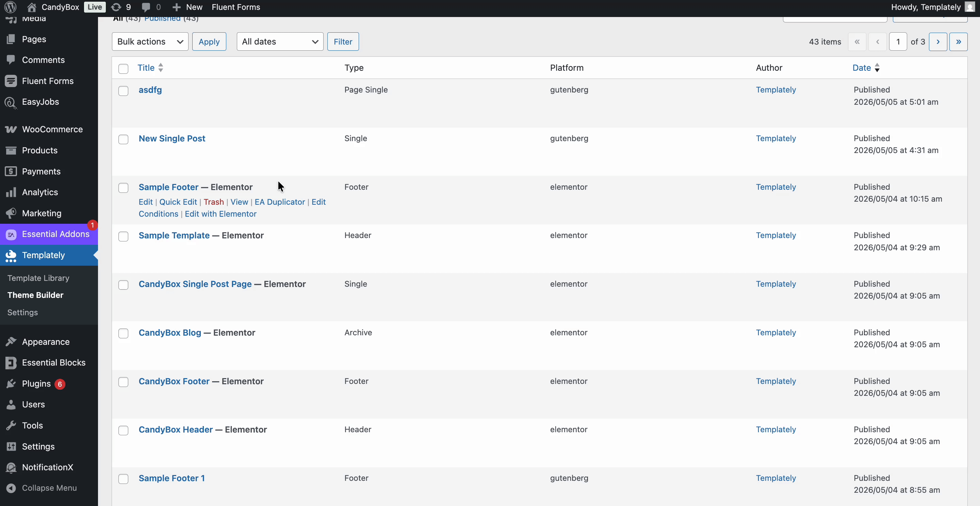Viewport: 980px width, 506px height.
Task: Click the Essential Blocks icon
Action: point(11,363)
